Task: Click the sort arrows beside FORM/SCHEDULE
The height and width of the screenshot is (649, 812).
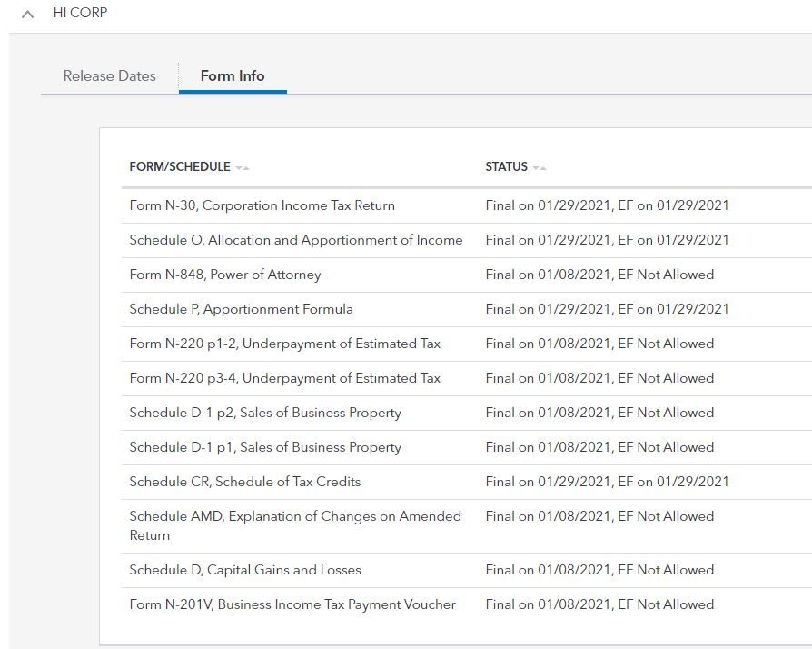Action: click(x=242, y=168)
